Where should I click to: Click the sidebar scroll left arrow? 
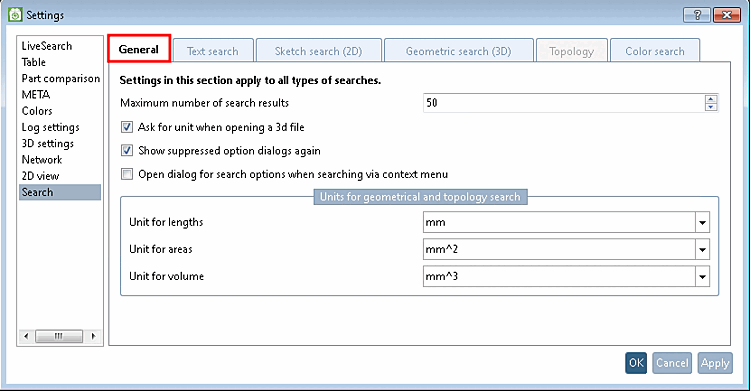tap(26, 336)
